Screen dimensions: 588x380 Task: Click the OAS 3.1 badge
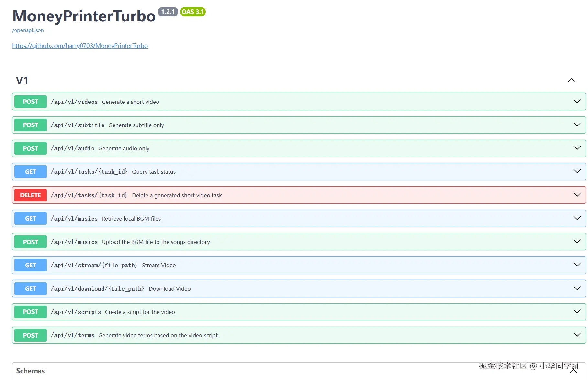(x=193, y=12)
